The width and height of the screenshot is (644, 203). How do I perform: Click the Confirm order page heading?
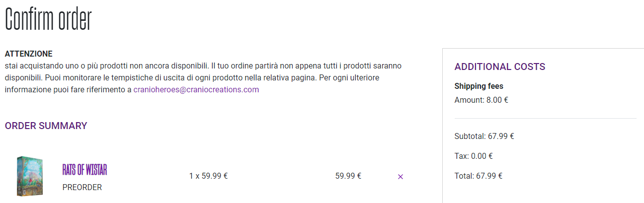(49, 20)
